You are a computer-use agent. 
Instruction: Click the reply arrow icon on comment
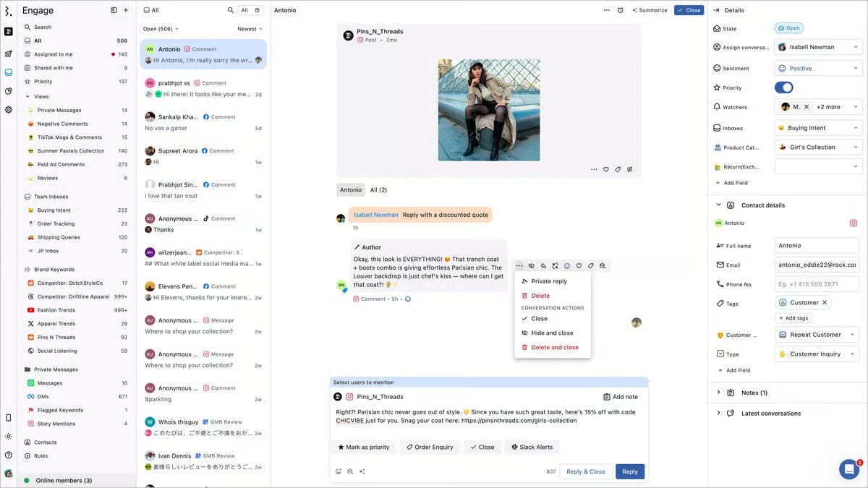(543, 266)
